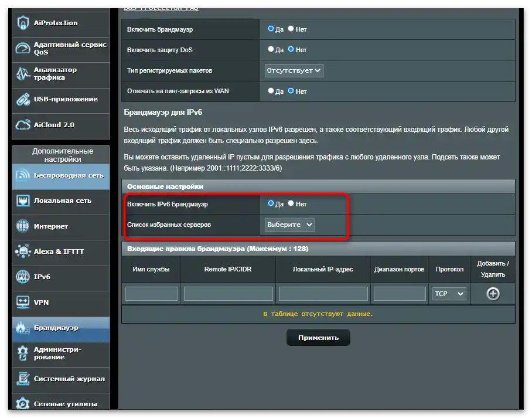Click the Применить button
Image resolution: width=532 pixels, height=418 pixels.
[318, 338]
